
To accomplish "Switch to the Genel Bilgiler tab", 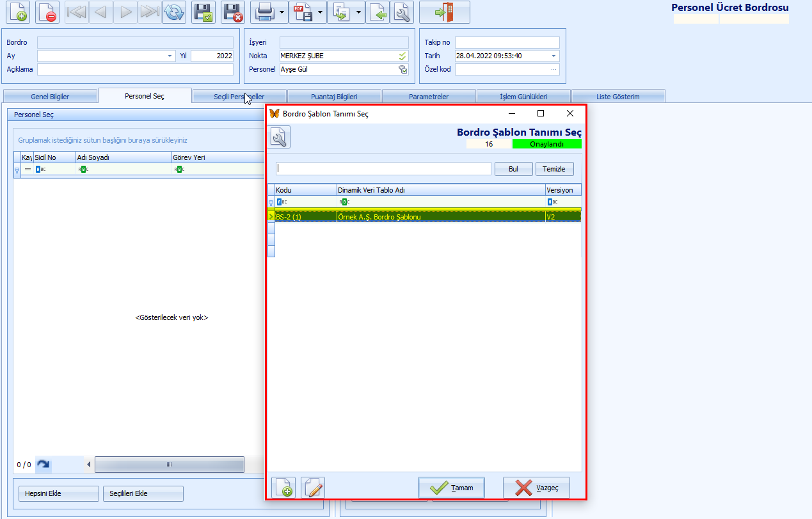I will click(50, 97).
